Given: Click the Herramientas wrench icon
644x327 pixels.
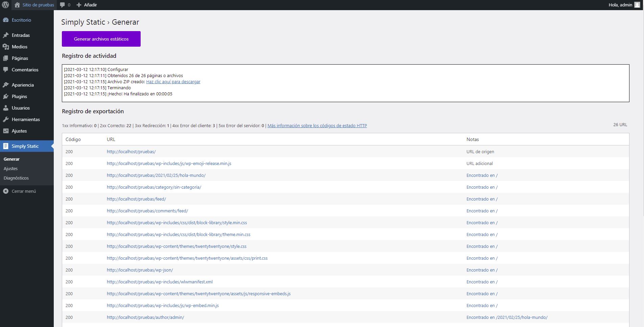Looking at the screenshot, I should click(x=6, y=119).
